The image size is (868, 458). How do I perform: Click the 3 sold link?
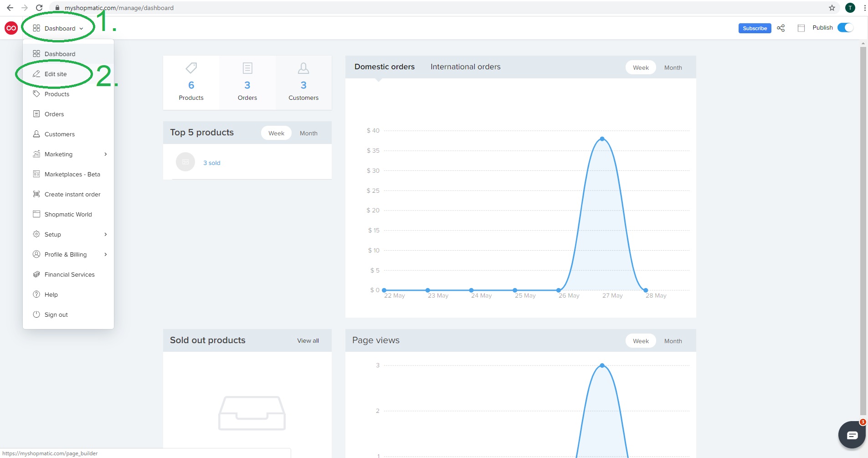coord(212,163)
